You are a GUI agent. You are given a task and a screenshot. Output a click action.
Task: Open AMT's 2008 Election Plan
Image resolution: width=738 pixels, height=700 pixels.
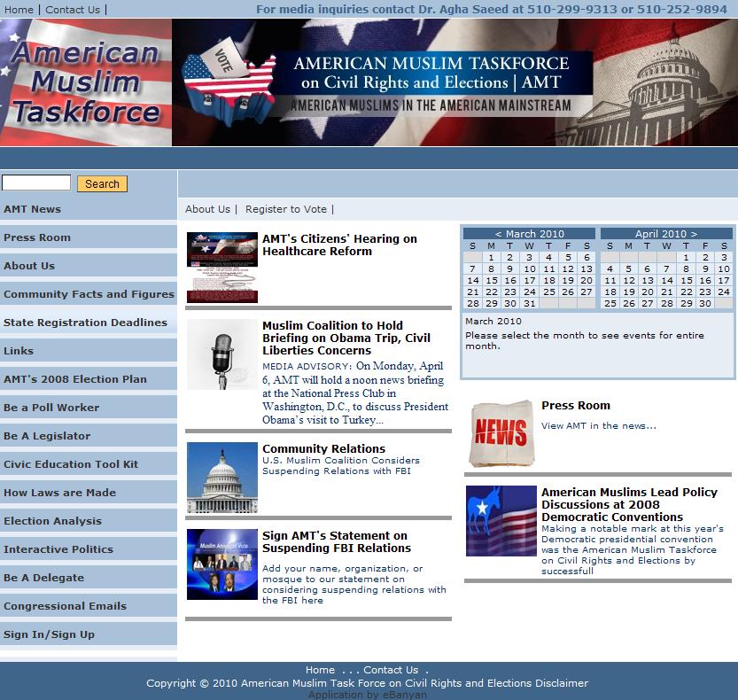click(89, 379)
